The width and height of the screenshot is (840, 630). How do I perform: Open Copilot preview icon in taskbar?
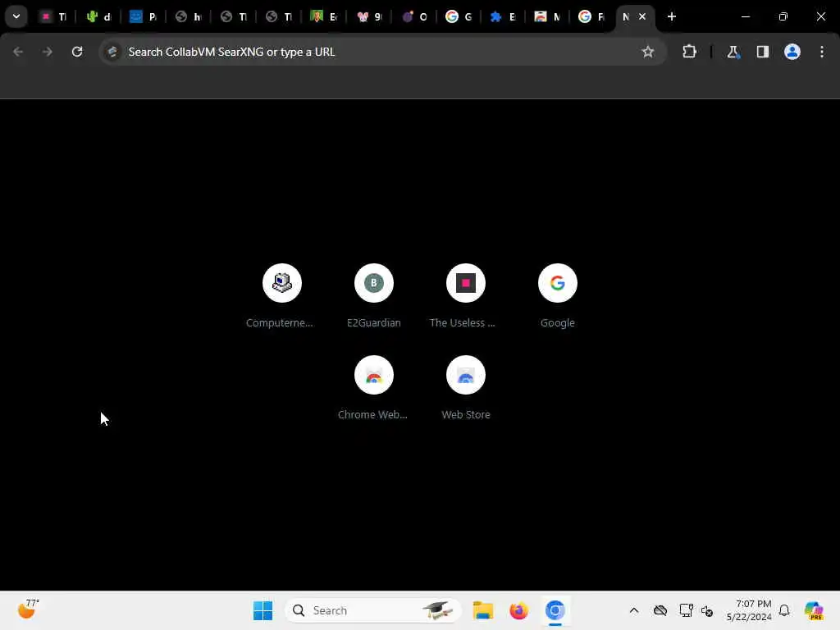click(x=814, y=610)
